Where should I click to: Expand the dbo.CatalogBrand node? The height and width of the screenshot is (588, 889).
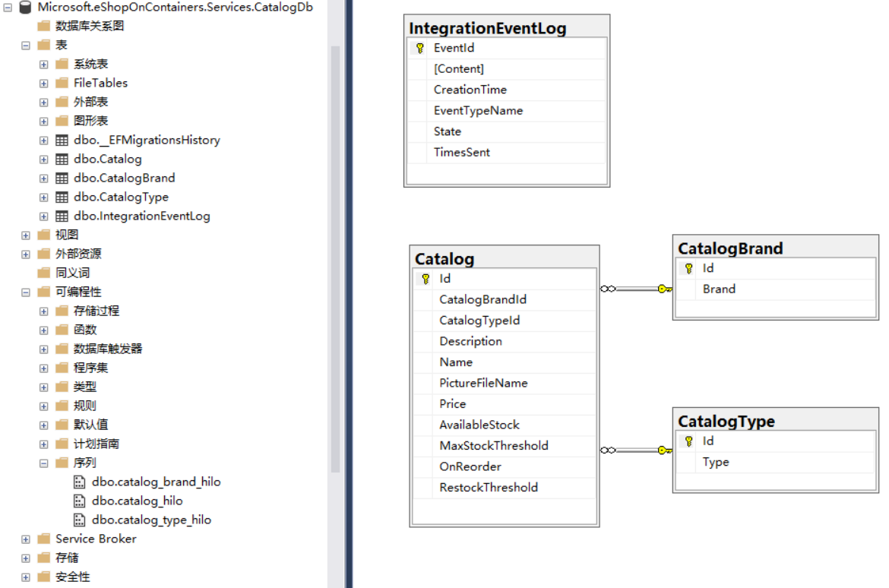coord(43,178)
